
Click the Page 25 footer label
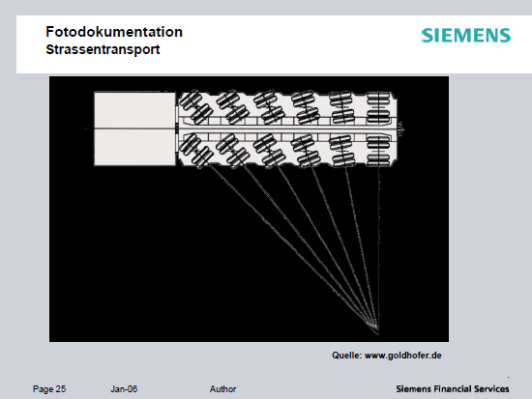coord(49,388)
